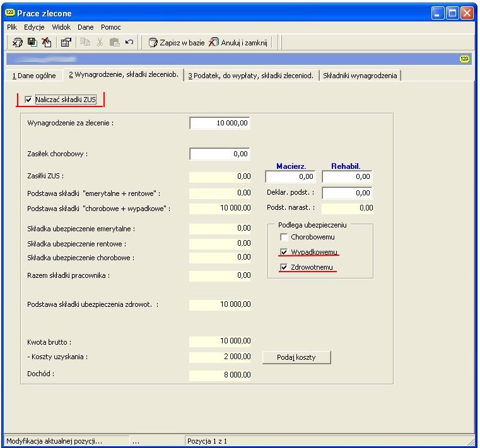Open the properties form toolbar icon

[66, 42]
